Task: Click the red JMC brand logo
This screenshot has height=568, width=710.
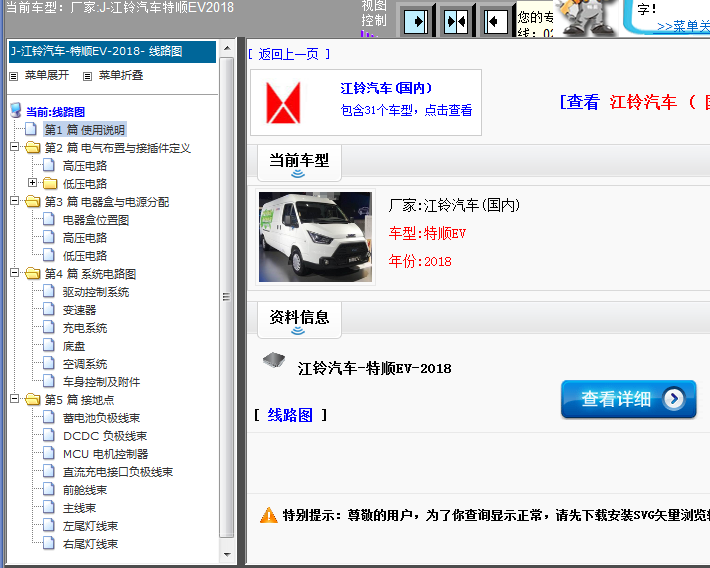Action: tap(283, 103)
